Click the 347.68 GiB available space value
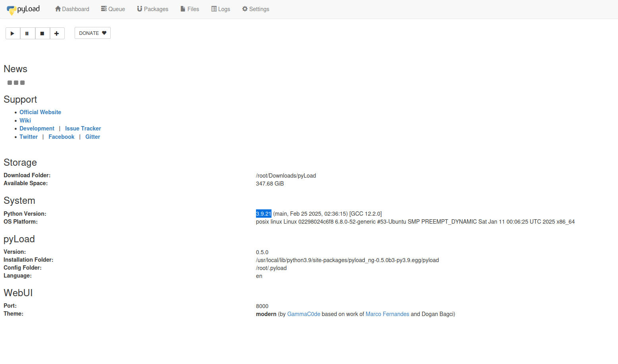 click(270, 184)
